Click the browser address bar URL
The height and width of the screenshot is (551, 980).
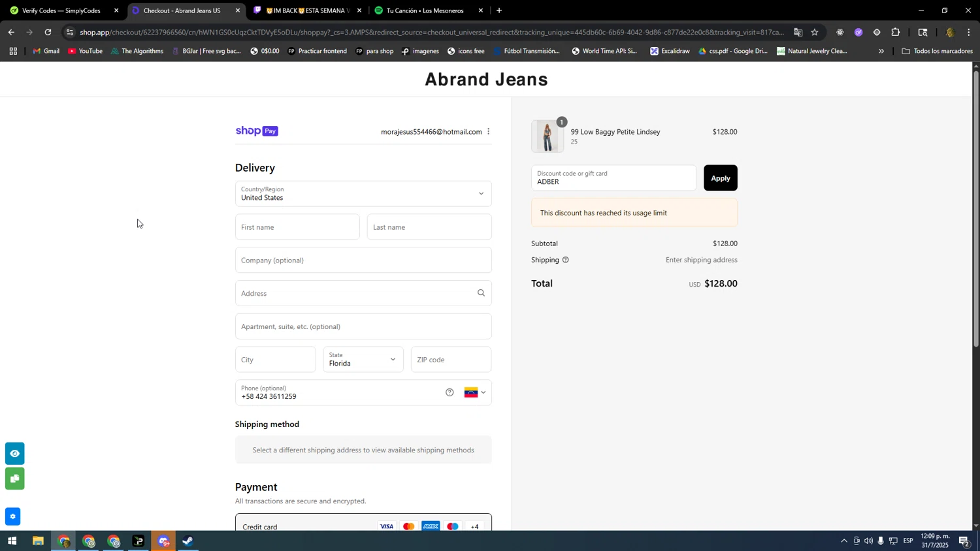[431, 32]
